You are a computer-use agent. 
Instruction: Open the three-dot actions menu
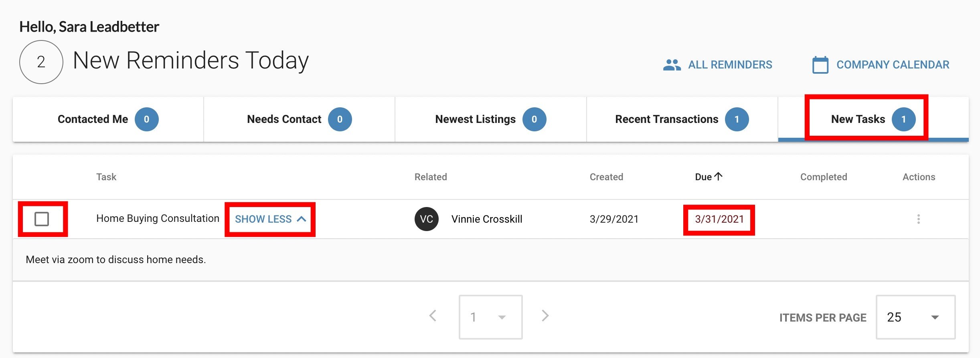(919, 219)
